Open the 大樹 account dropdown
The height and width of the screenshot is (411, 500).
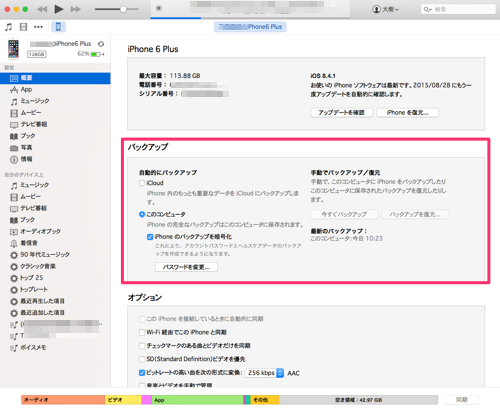(386, 9)
